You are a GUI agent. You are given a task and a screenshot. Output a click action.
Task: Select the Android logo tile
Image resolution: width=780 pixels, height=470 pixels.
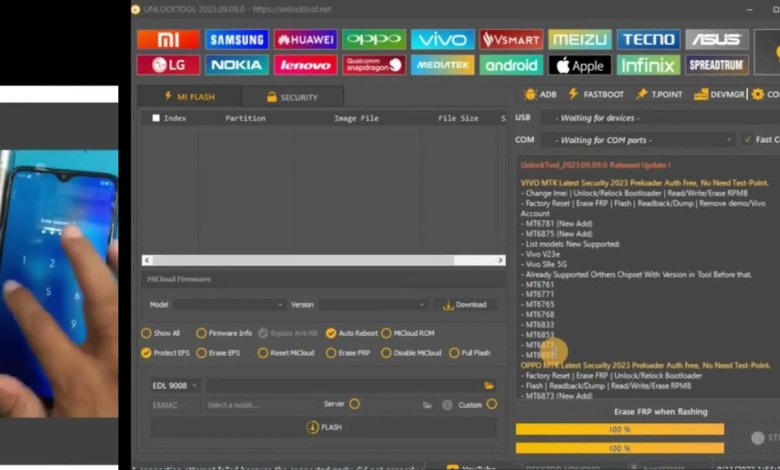tap(511, 65)
